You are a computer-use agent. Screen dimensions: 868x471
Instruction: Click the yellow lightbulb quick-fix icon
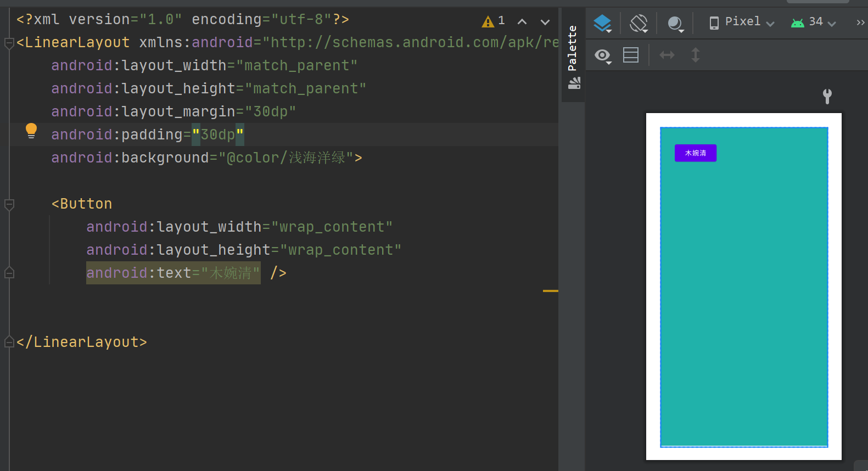[31, 131]
